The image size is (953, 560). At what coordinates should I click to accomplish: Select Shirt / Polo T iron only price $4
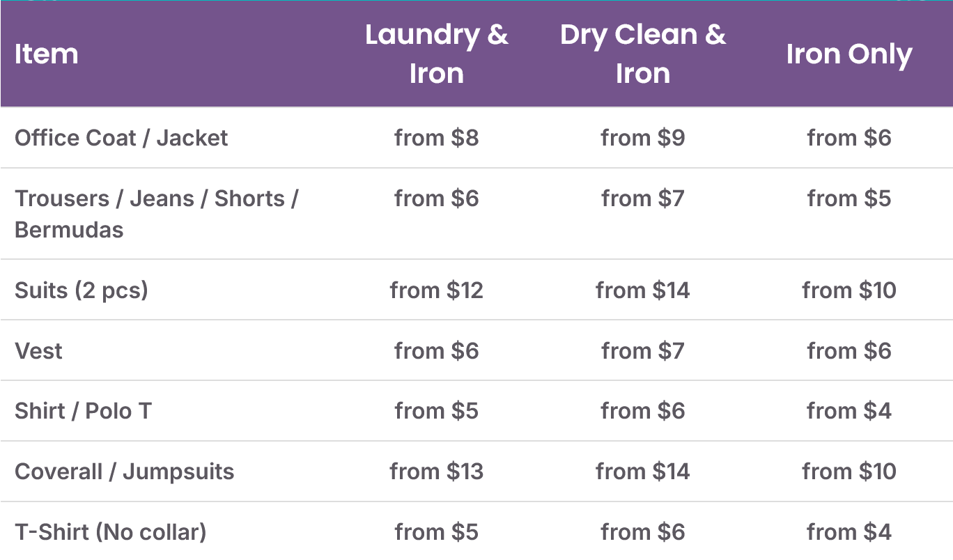tap(849, 411)
